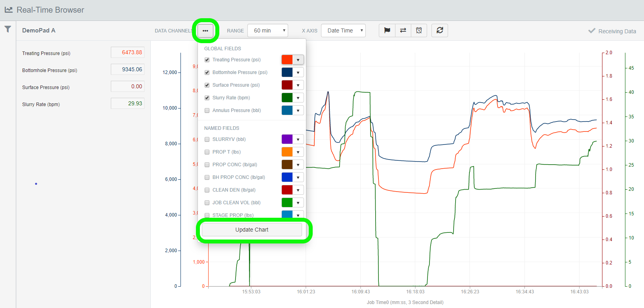Click the swap arrows toolbar icon
644x308 pixels.
pos(403,30)
